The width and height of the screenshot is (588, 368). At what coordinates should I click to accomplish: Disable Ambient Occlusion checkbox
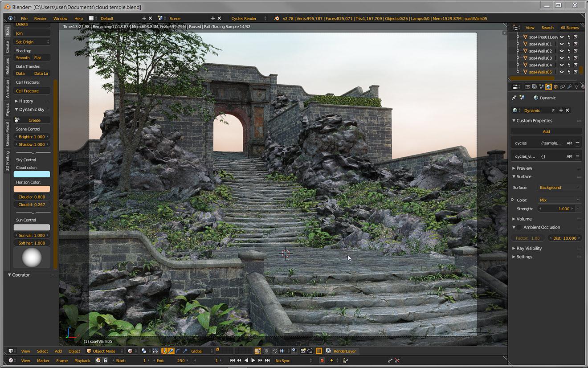click(x=518, y=227)
